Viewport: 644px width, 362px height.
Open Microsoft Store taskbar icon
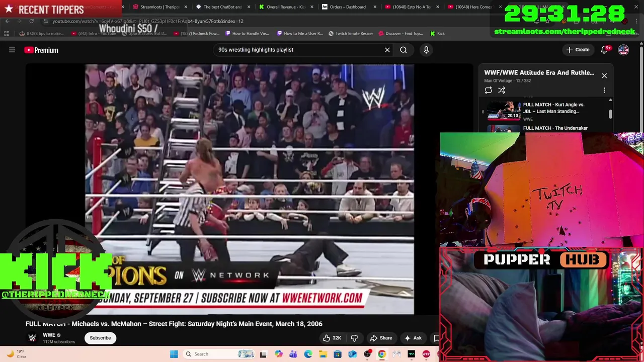(338, 354)
